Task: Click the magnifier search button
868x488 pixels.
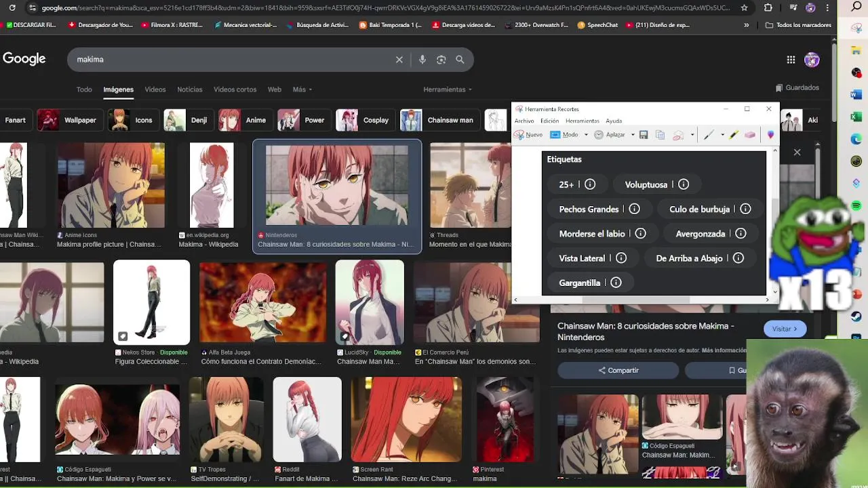Action: pyautogui.click(x=460, y=60)
